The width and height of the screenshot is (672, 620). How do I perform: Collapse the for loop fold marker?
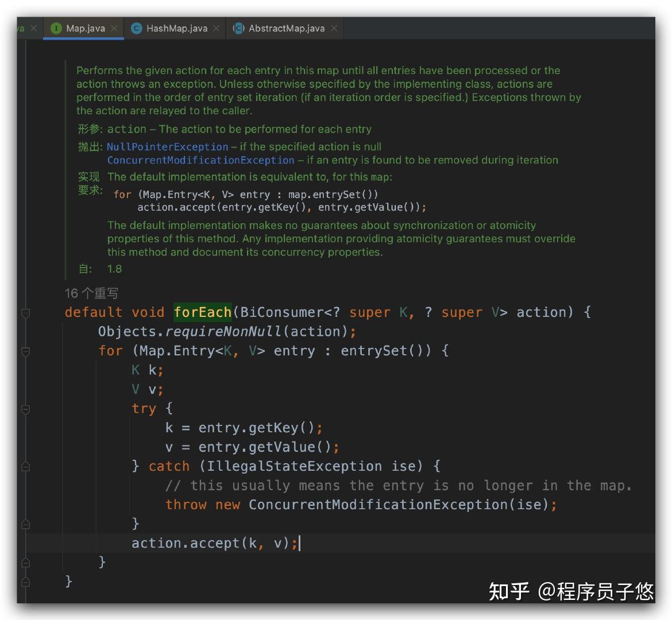[x=26, y=352]
